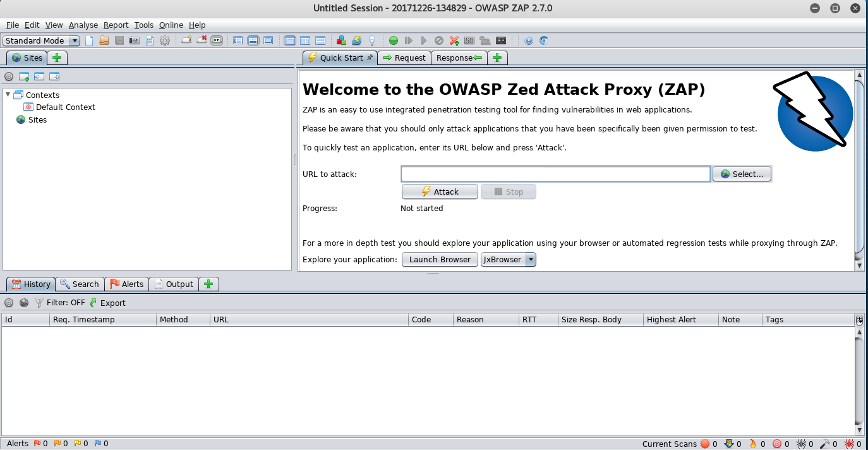Image resolution: width=868 pixels, height=450 pixels.
Task: Click the Drop request circle-slash icon
Action: (439, 40)
